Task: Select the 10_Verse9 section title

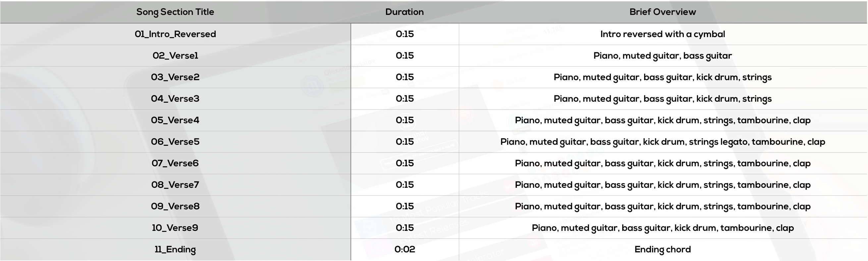Action: [x=175, y=228]
